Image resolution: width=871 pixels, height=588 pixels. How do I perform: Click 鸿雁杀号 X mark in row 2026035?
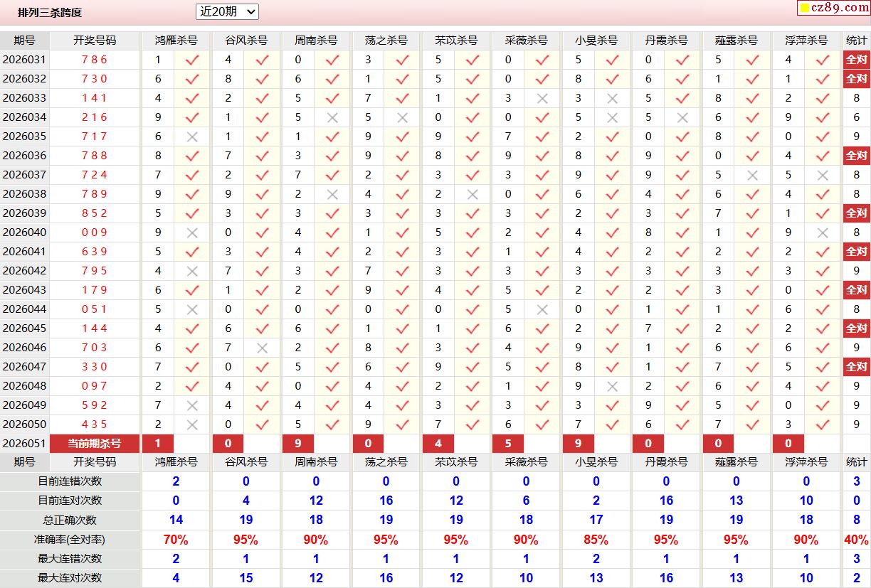click(191, 137)
